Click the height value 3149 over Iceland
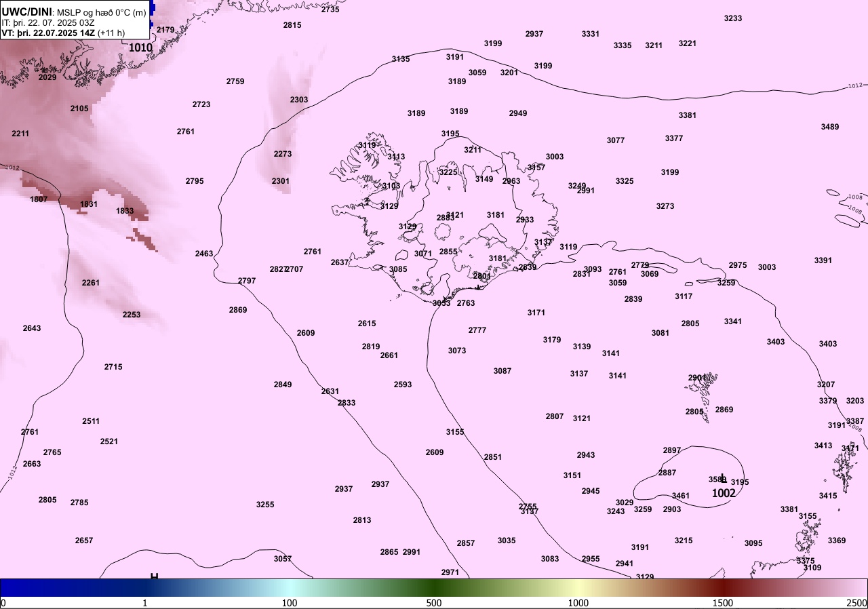Viewport: 868px width, 609px height. pyautogui.click(x=484, y=179)
